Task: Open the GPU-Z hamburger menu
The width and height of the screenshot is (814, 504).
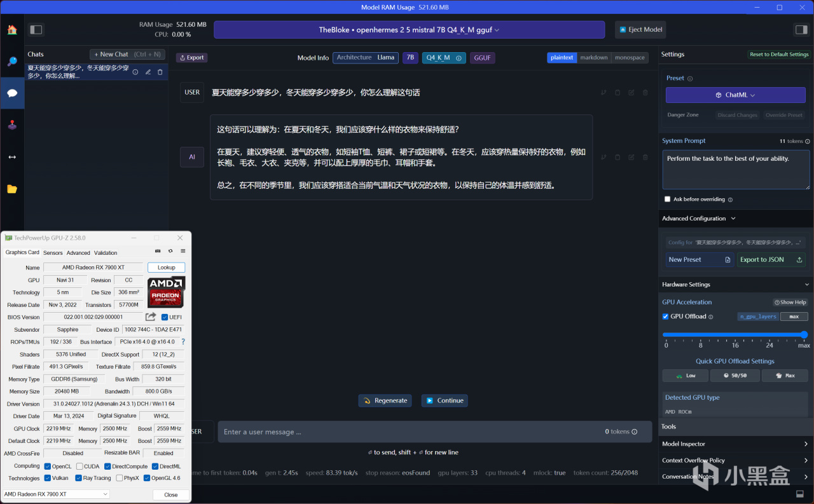Action: point(183,251)
